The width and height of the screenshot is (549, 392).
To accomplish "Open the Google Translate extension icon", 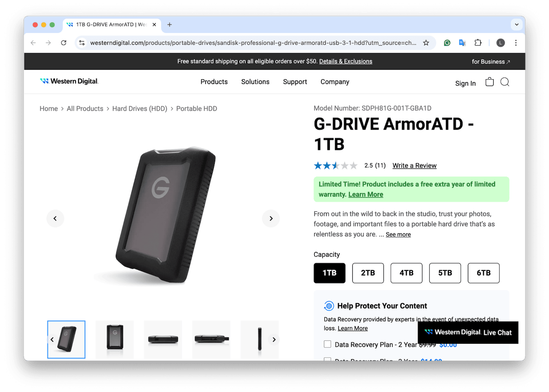I will (x=462, y=43).
